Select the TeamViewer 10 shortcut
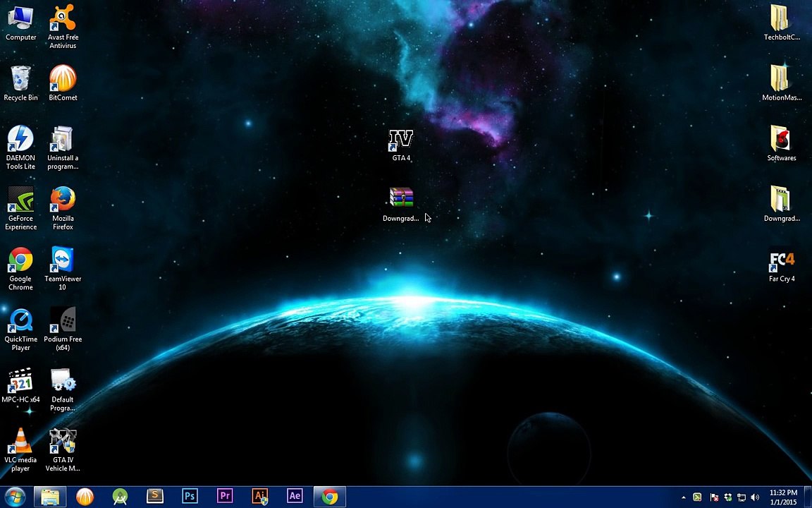This screenshot has height=508, width=812. click(63, 269)
